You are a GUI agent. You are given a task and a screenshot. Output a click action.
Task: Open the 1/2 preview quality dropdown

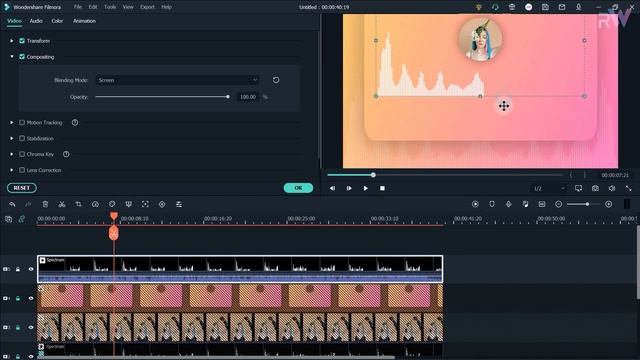[x=549, y=188]
